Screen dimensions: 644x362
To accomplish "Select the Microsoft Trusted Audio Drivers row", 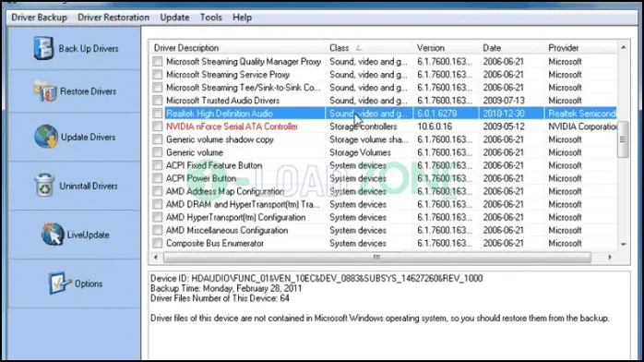I will (x=383, y=101).
